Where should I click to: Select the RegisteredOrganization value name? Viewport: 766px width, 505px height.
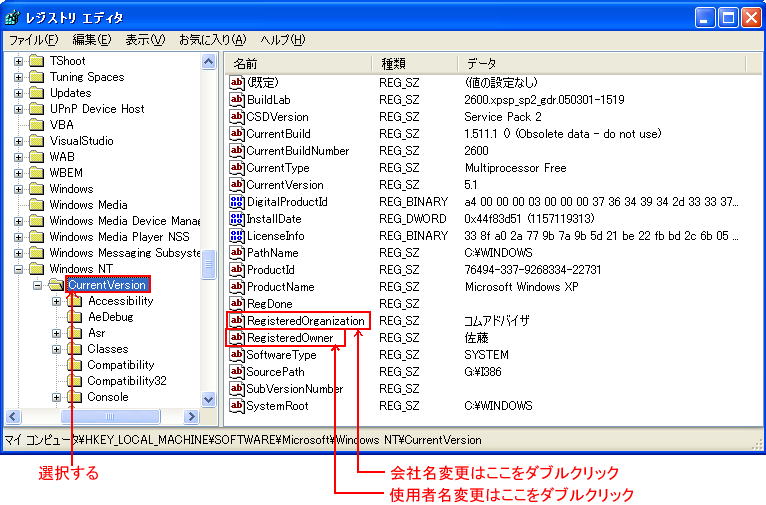coord(306,321)
